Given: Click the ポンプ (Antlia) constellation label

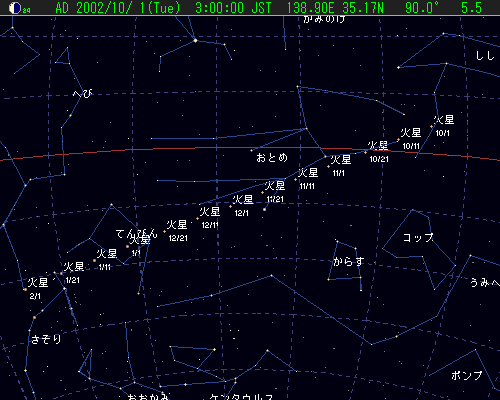Looking at the screenshot, I should 467,376.
